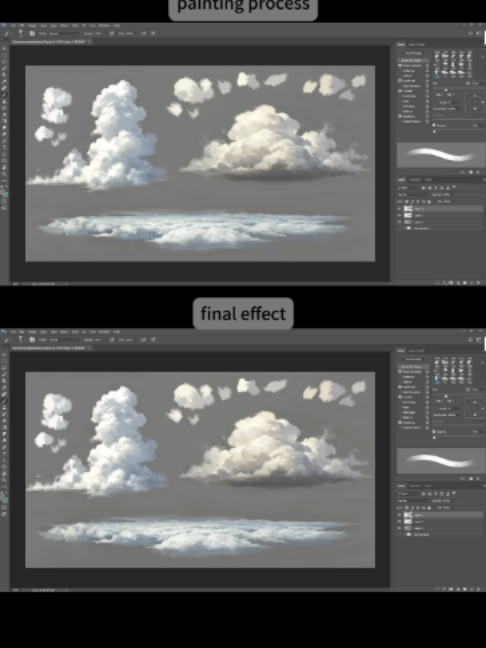Toggle Shape Dynamics checkbox in painting process brush panel

400,66
